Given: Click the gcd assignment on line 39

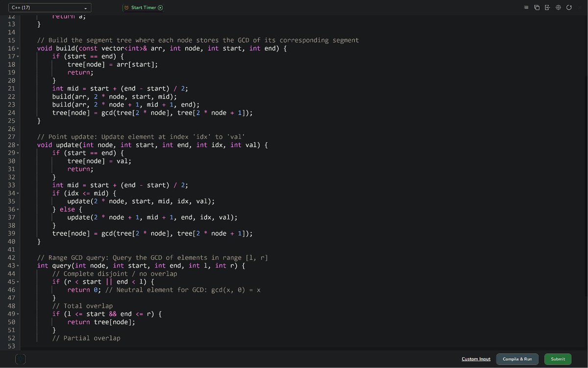Looking at the screenshot, I should (152, 234).
